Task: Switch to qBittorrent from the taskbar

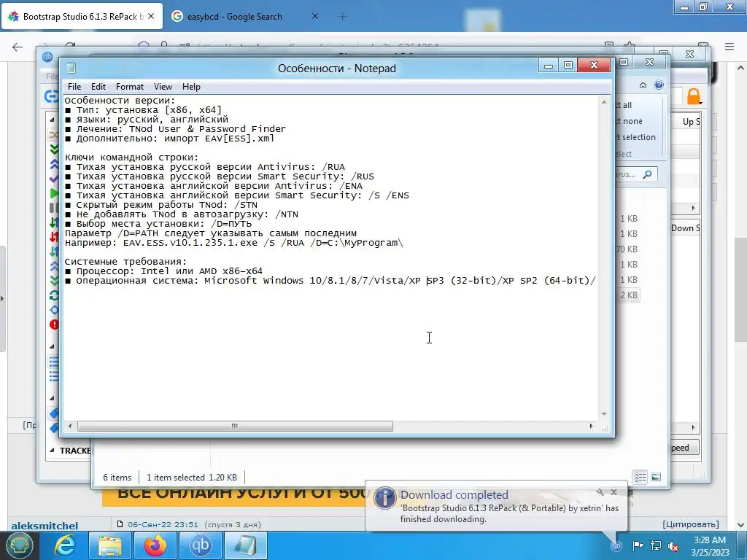Action: click(x=201, y=545)
